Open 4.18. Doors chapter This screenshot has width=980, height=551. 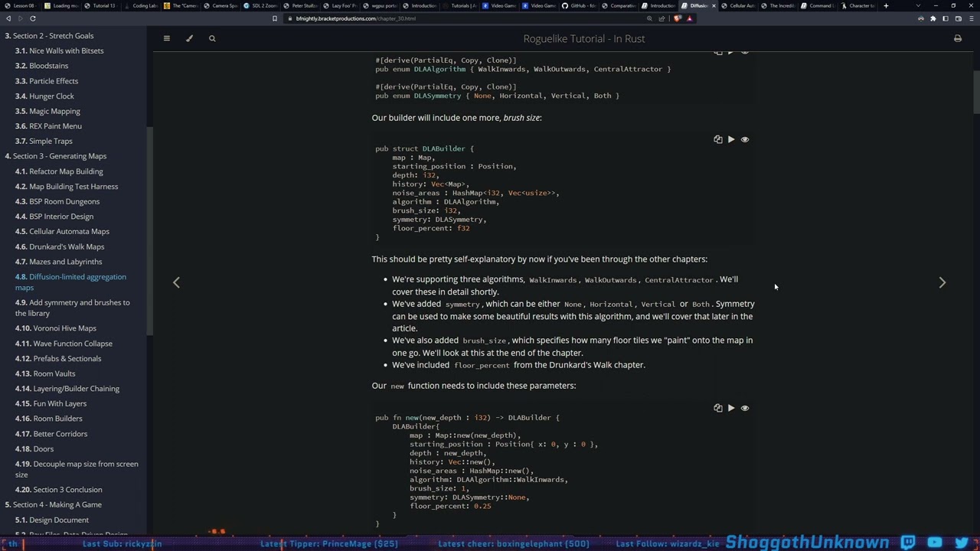pos(34,449)
